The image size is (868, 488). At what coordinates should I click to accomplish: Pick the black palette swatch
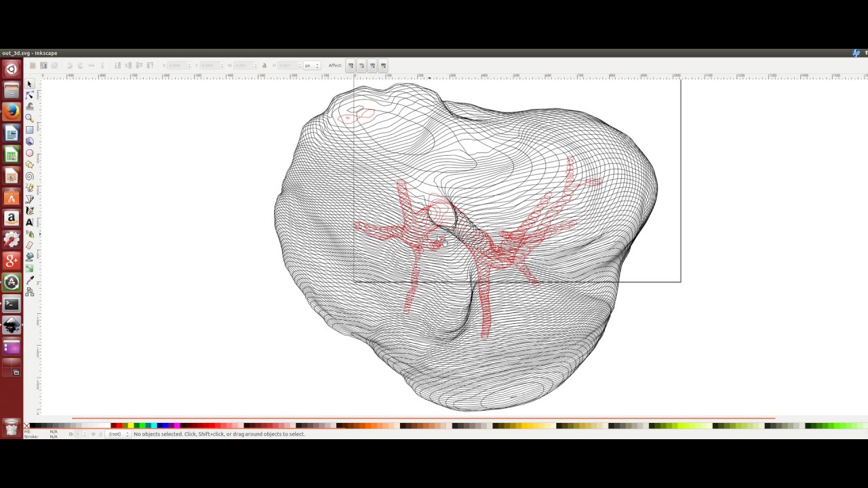click(33, 426)
